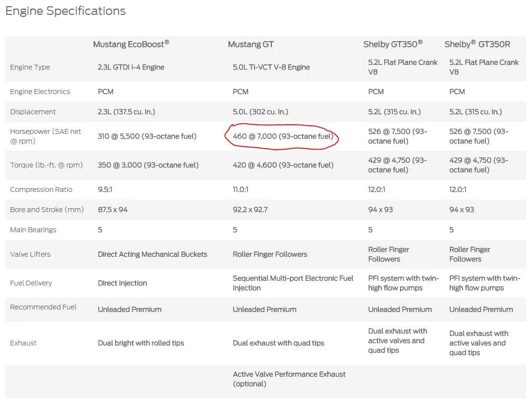This screenshot has width=532, height=403.
Task: Click the 'Main Bearings' row label
Action: [x=33, y=230]
